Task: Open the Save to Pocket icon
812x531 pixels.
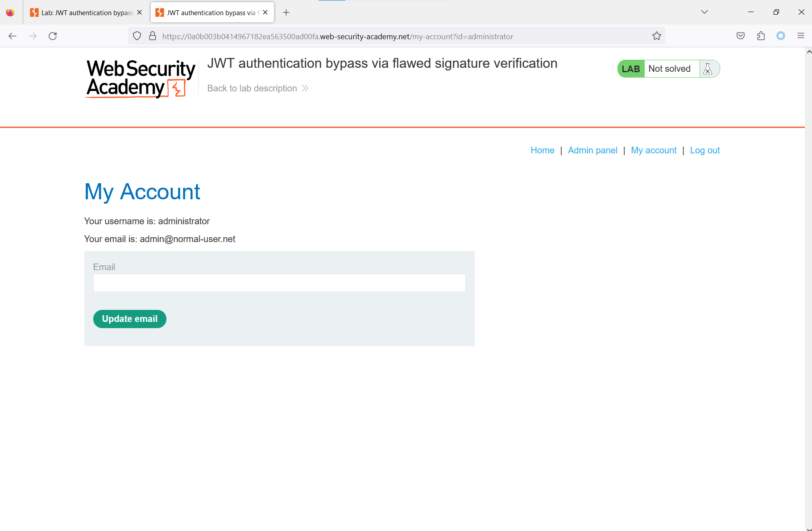Action: tap(741, 36)
